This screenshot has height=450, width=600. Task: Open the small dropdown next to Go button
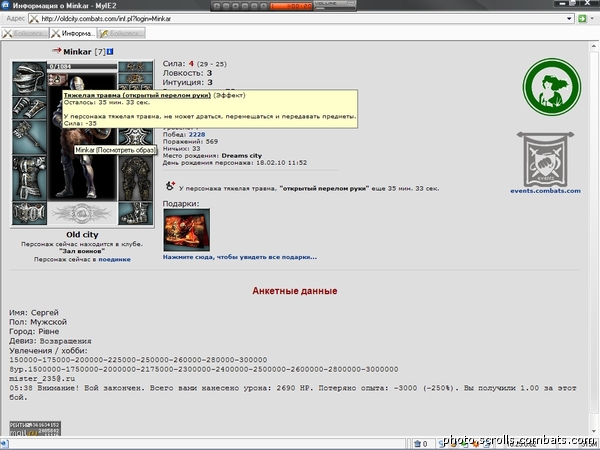(x=593, y=18)
